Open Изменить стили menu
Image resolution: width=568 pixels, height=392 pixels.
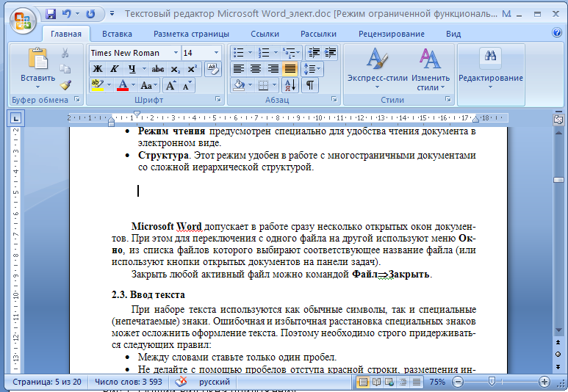click(431, 68)
